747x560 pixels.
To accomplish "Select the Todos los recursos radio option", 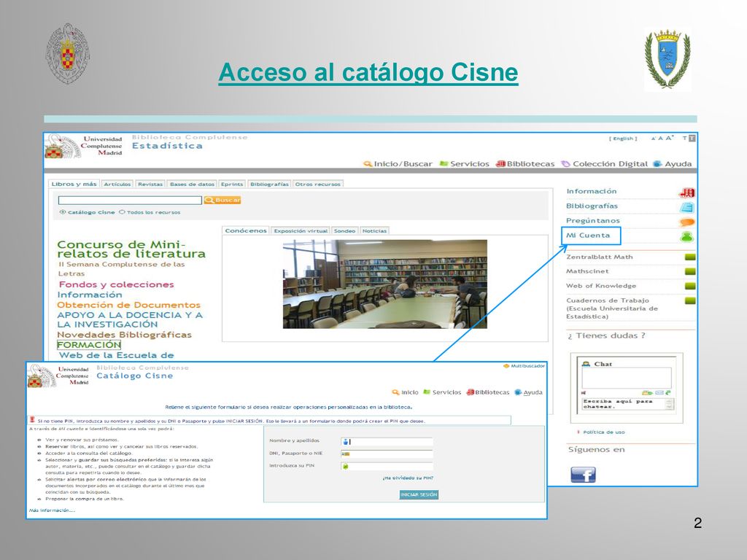I will point(122,212).
